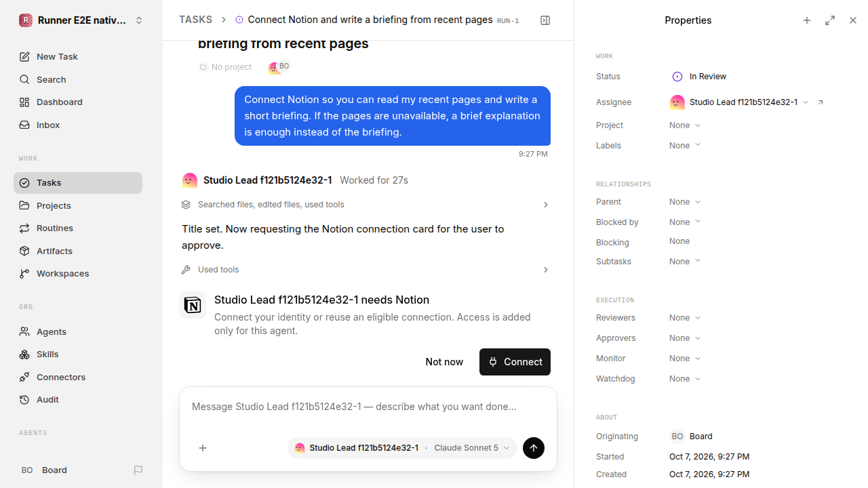Image resolution: width=868 pixels, height=488 pixels.
Task: Open the Parent dropdown
Action: coord(685,202)
